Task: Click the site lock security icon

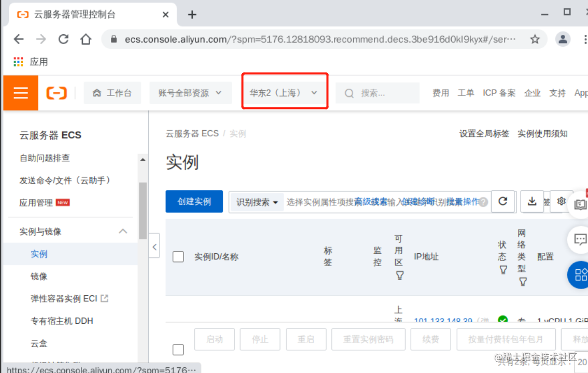Action: click(x=114, y=39)
